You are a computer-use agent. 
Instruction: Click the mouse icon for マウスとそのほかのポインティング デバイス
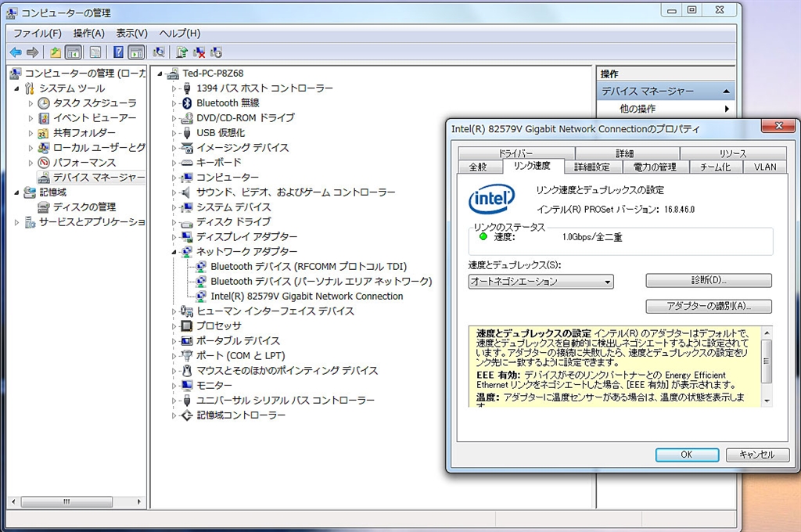pos(187,370)
